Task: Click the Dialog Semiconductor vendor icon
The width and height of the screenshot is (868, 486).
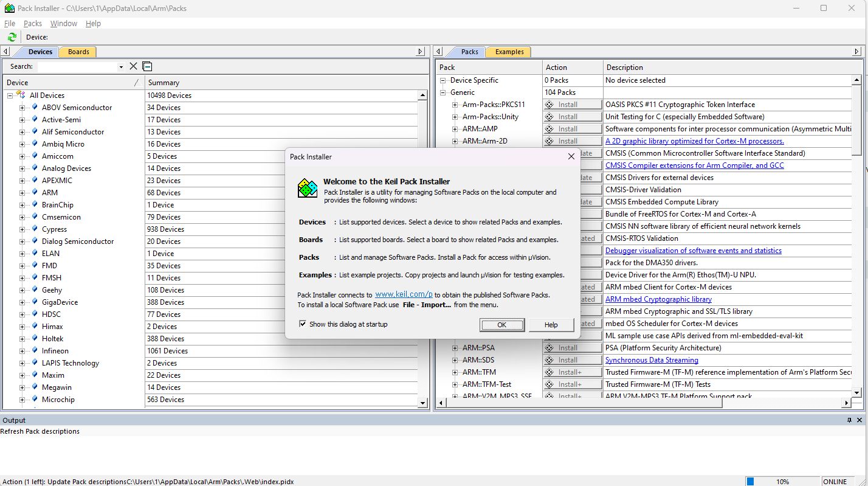Action: click(35, 241)
